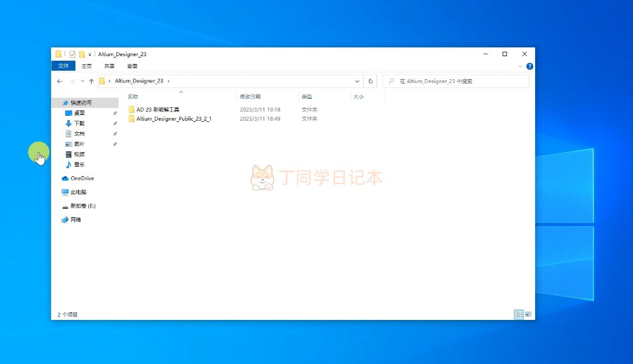Expand the address bar history dropdown
This screenshot has height=364, width=633.
[357, 81]
